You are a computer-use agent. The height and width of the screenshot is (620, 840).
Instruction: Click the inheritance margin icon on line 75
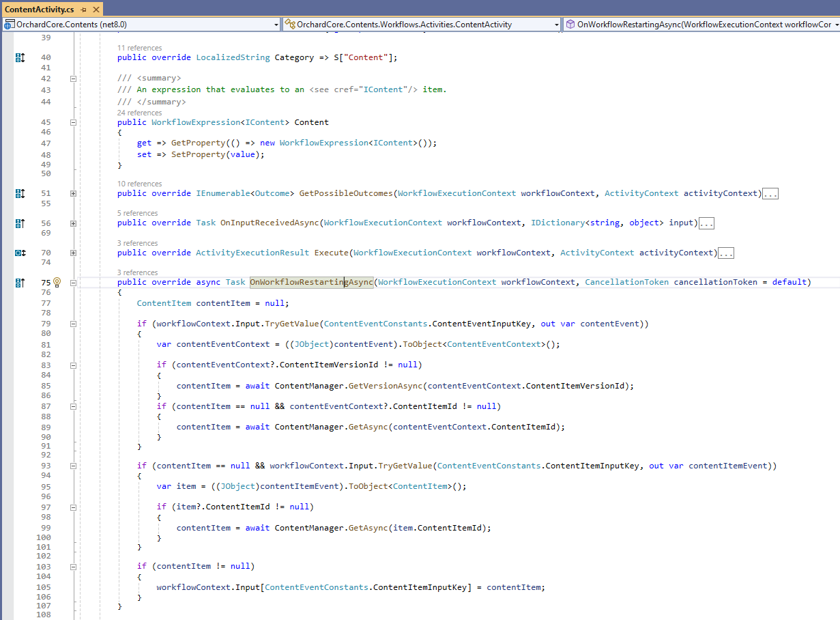(x=20, y=283)
